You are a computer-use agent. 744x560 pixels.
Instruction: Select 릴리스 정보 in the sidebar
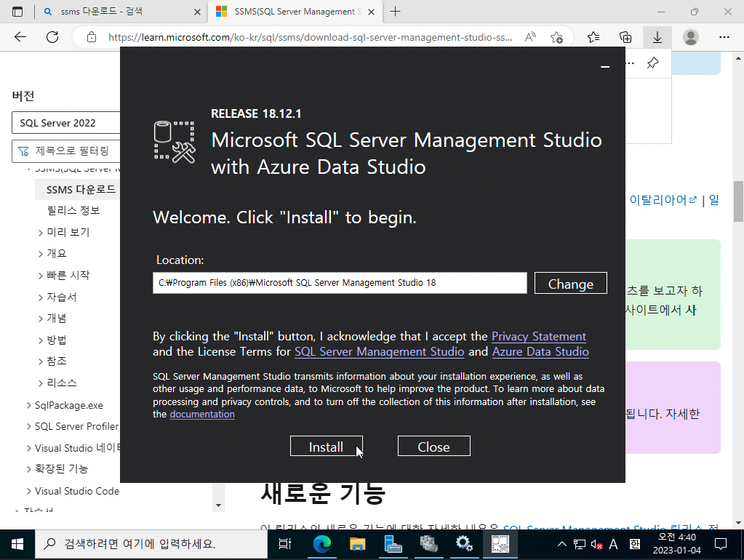click(73, 210)
